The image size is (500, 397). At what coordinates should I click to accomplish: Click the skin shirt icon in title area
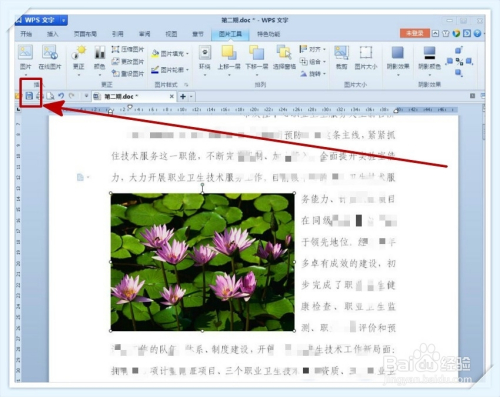[x=446, y=33]
